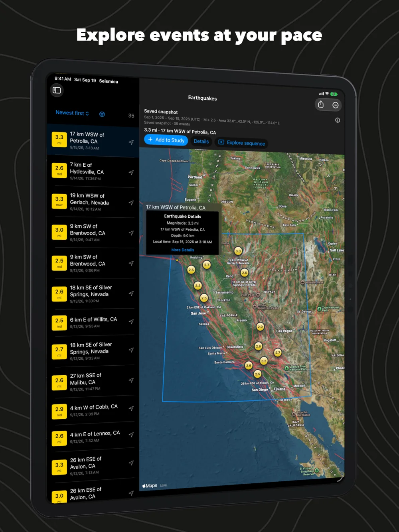Screen dimensions: 399x532
Task: Select 7 km E of Hydesville row
Action: (x=93, y=171)
